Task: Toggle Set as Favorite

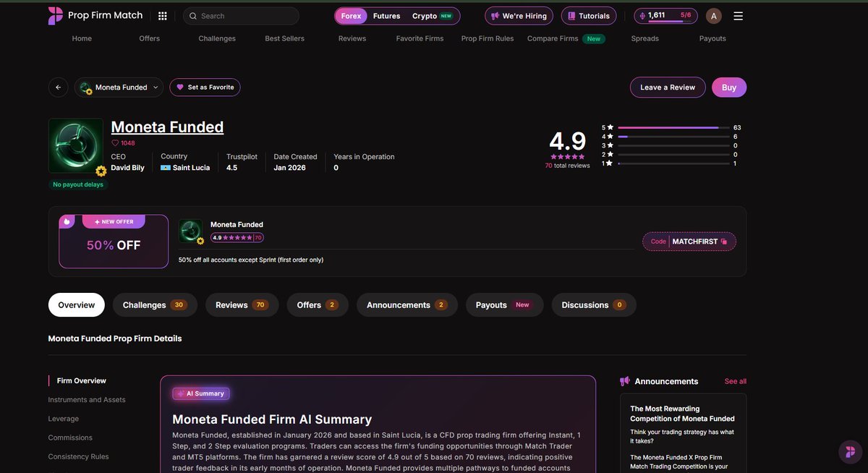Action: 205,88
